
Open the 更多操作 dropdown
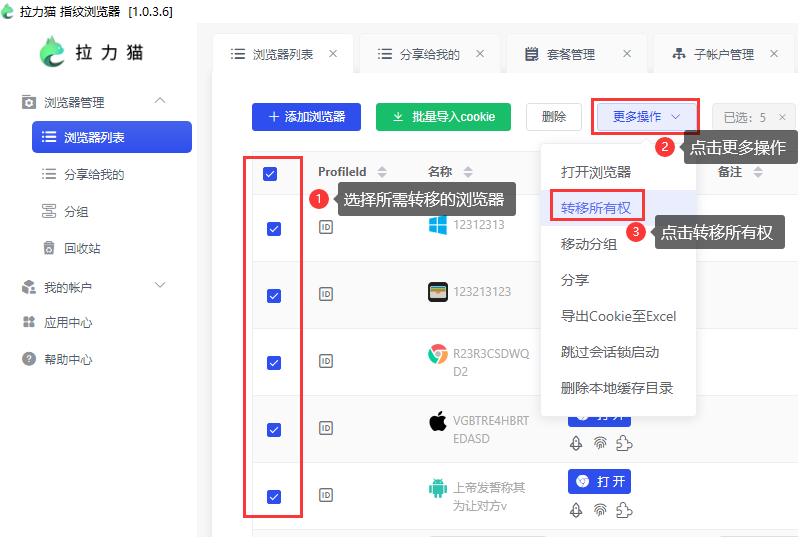click(646, 117)
